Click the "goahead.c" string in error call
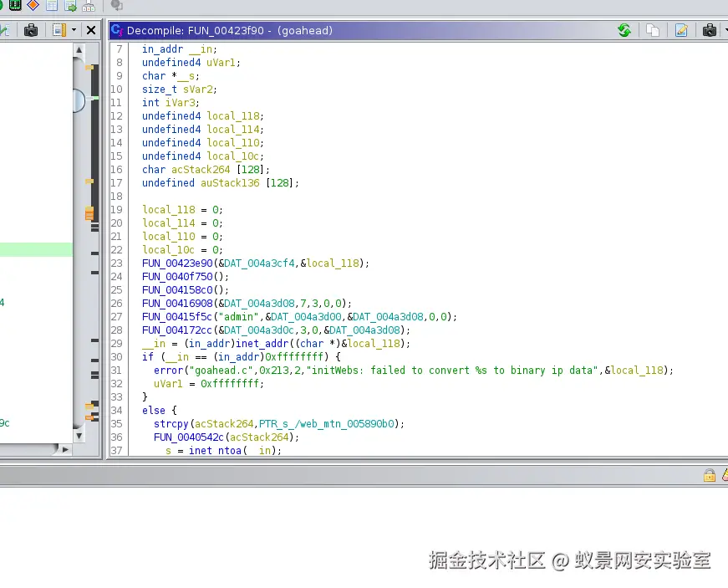 tap(221, 371)
